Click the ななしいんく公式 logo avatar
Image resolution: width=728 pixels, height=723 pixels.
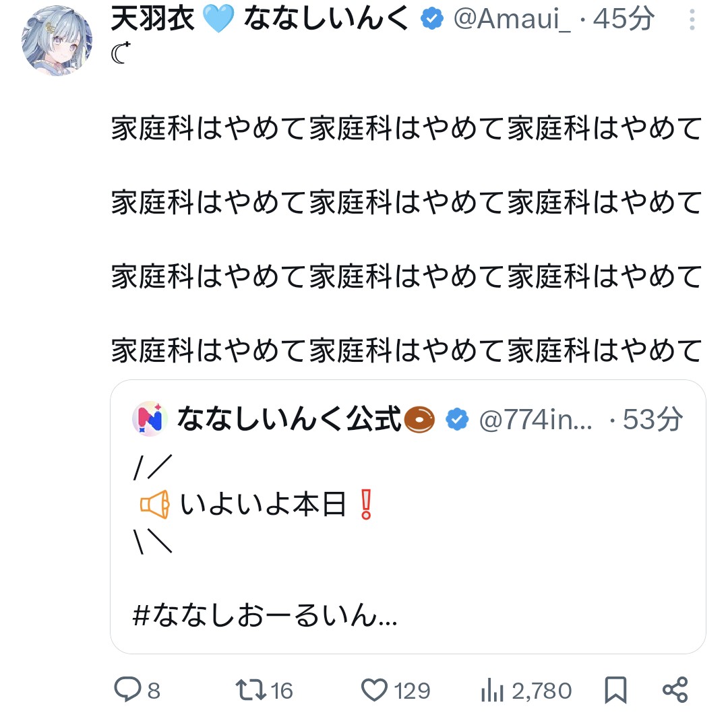tap(149, 419)
